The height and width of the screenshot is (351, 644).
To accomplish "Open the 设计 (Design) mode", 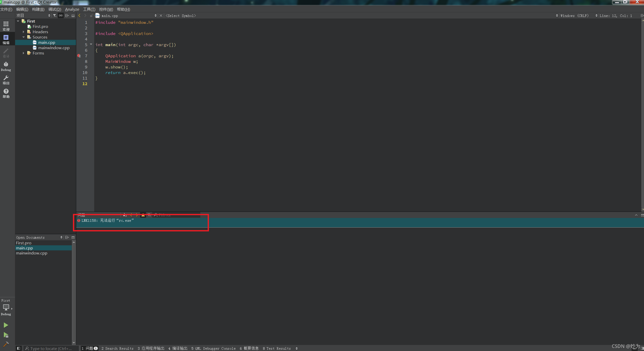I will [x=6, y=53].
